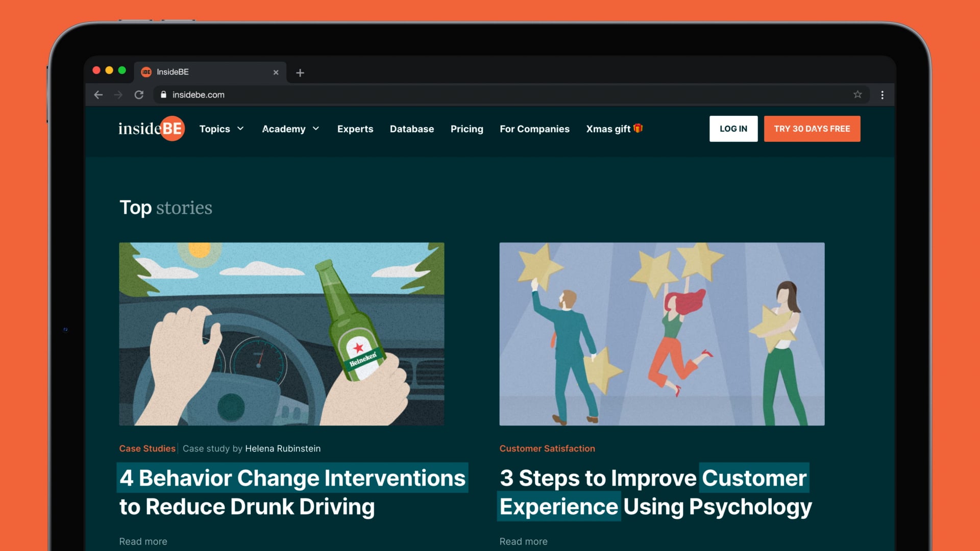Click the insideBE logo
980x551 pixels.
coord(151,129)
